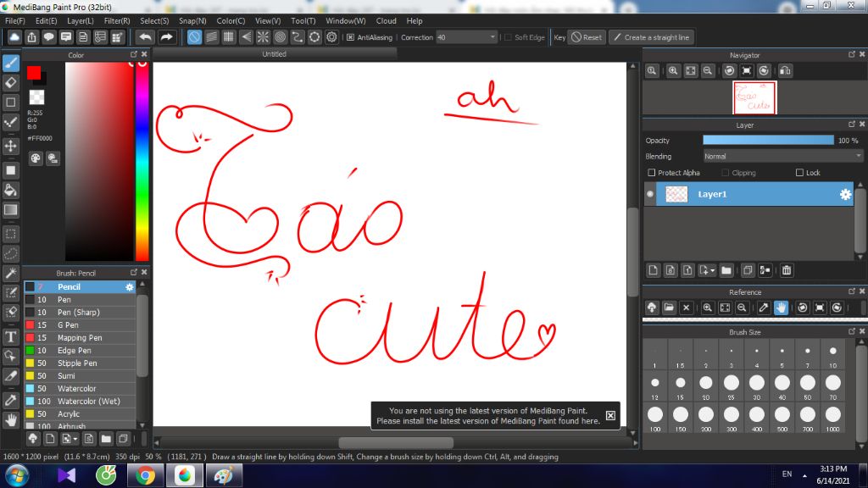Enable the grid snap icon
The height and width of the screenshot is (488, 868).
229,37
